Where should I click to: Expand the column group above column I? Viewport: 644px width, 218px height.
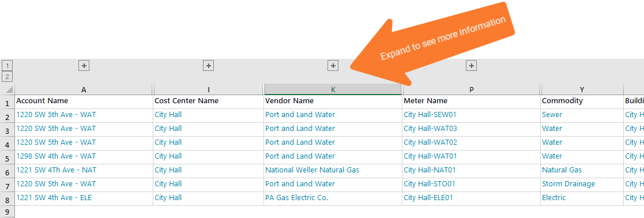coord(208,65)
